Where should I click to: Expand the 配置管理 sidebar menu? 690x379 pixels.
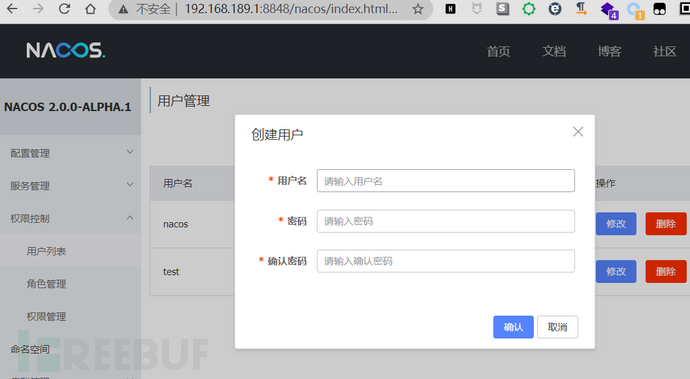point(70,153)
